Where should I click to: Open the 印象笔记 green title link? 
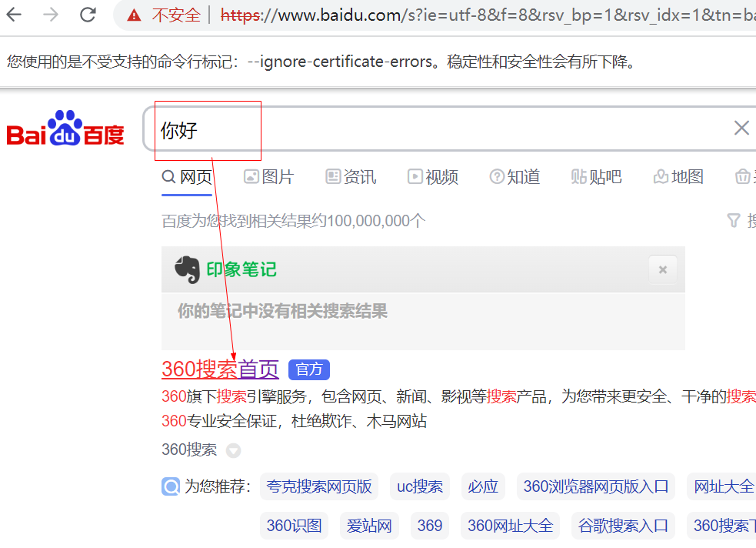241,269
